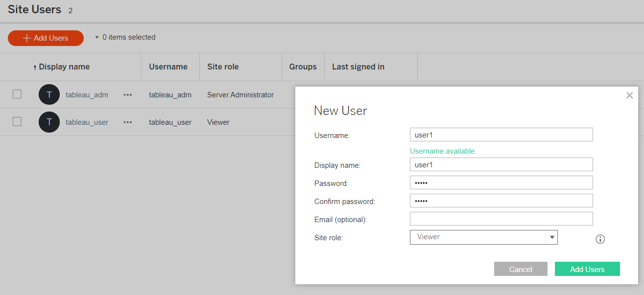The image size is (644, 295).
Task: Click the Site Users page heading
Action: coord(34,9)
